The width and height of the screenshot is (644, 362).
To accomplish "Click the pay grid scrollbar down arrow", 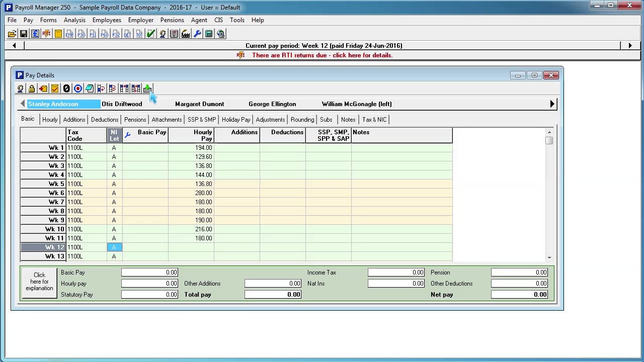I will [x=549, y=257].
